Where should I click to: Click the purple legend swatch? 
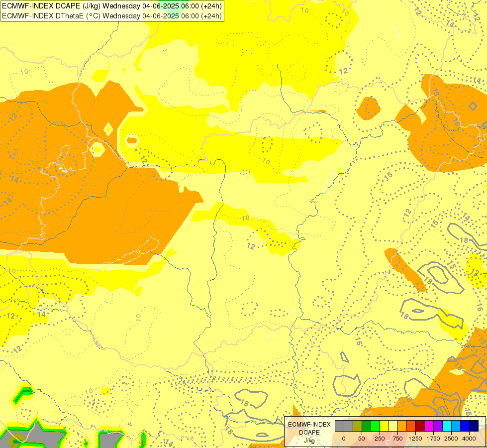coord(438,426)
